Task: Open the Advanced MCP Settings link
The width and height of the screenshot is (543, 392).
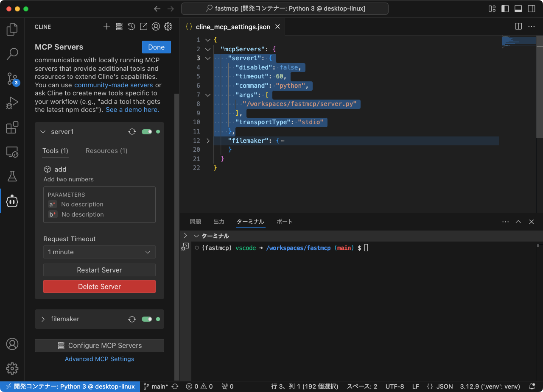Action: (x=99, y=359)
